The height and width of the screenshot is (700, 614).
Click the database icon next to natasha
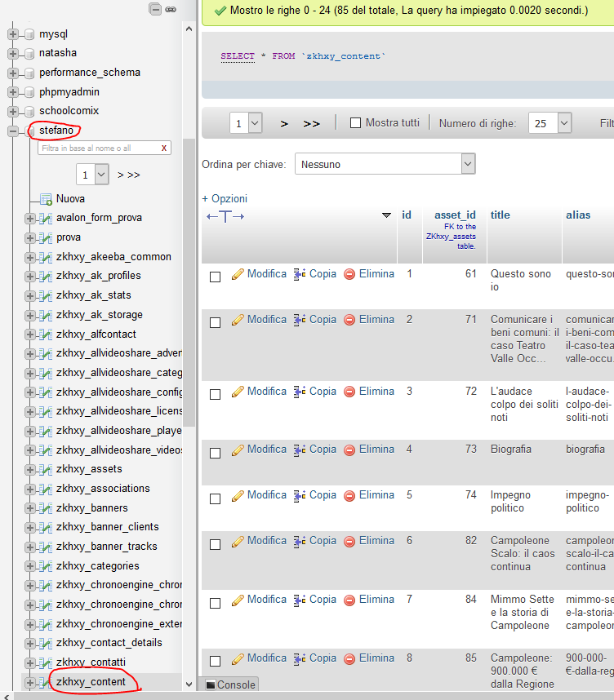(29, 54)
